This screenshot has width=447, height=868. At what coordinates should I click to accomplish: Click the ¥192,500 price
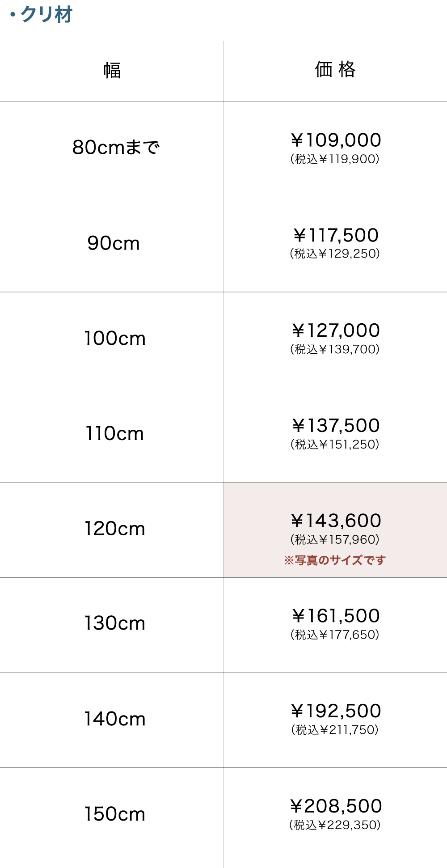click(336, 711)
